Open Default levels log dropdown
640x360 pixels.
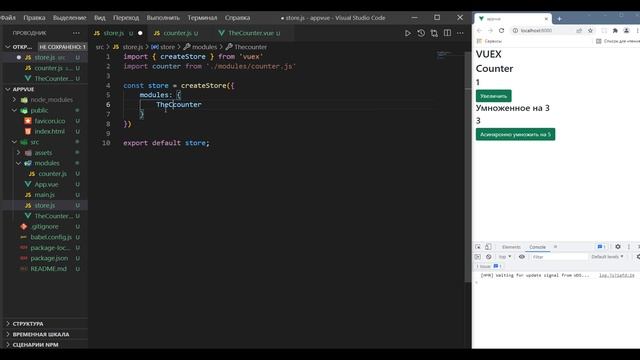coord(607,257)
